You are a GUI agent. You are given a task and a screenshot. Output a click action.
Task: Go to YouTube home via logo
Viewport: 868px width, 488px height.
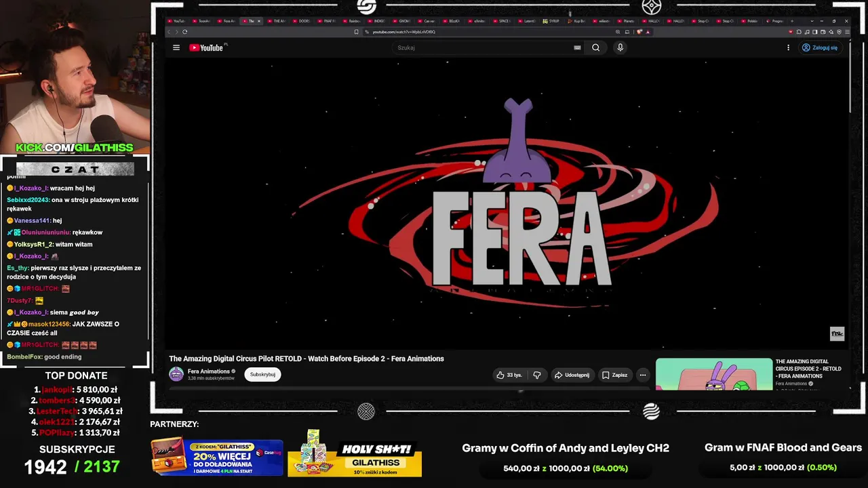point(206,47)
